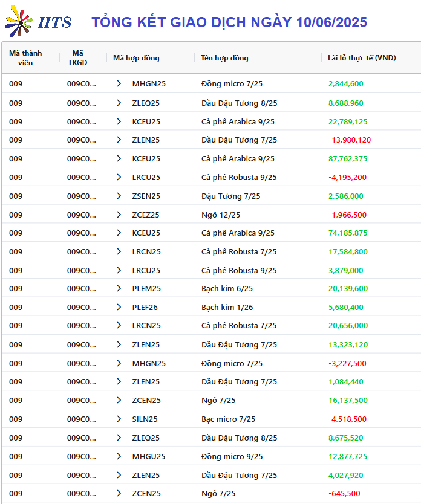Screen dimensions: 421x504
Task: Sort by the Mã TKGD column header
Action: point(77,58)
